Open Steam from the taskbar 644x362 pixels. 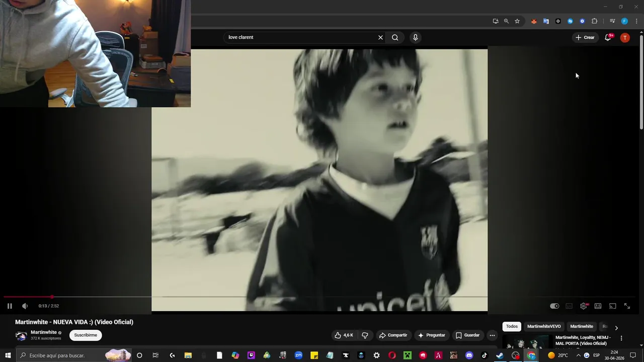click(500, 355)
